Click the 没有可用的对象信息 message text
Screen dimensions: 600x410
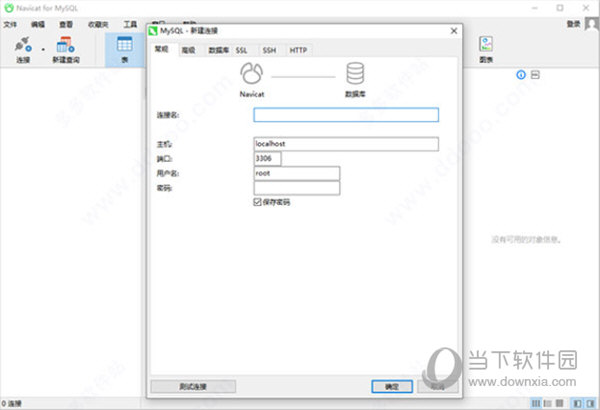click(526, 240)
